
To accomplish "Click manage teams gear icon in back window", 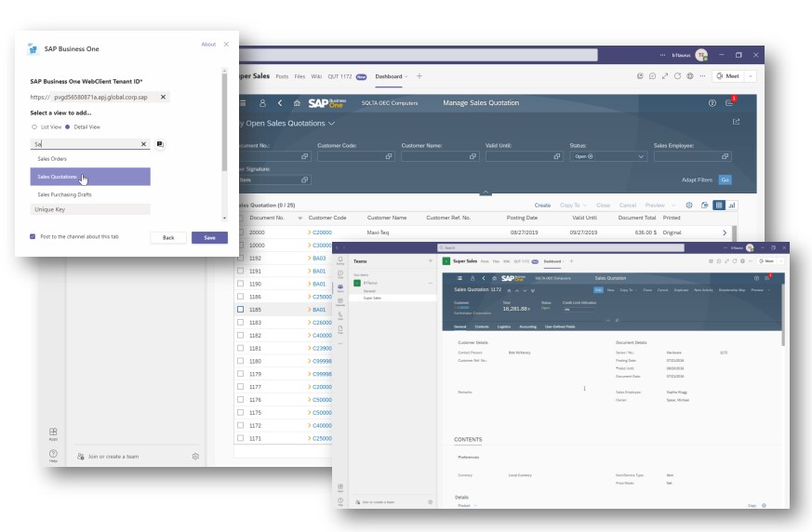I will coord(195,457).
